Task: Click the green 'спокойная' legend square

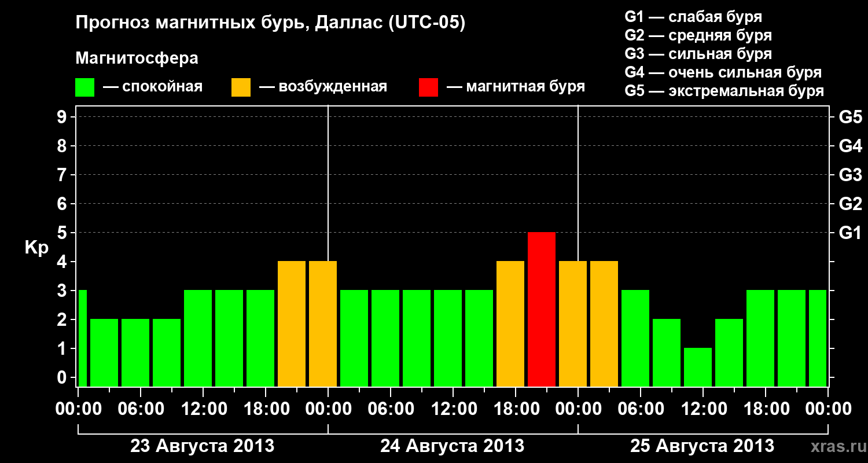Action: 85,87
